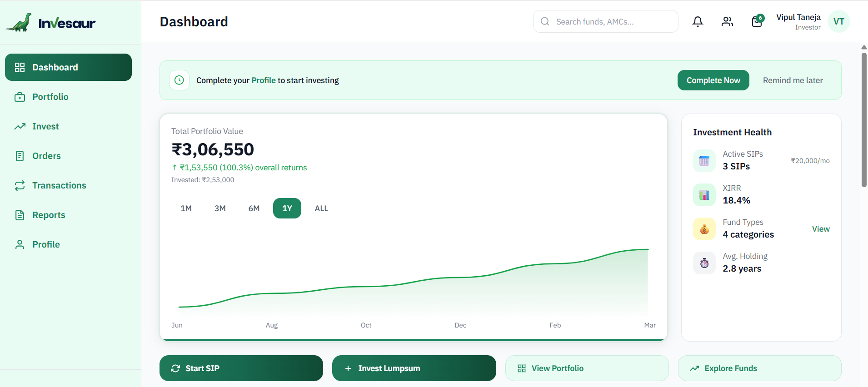Click the Explore Funds button

tap(759, 368)
